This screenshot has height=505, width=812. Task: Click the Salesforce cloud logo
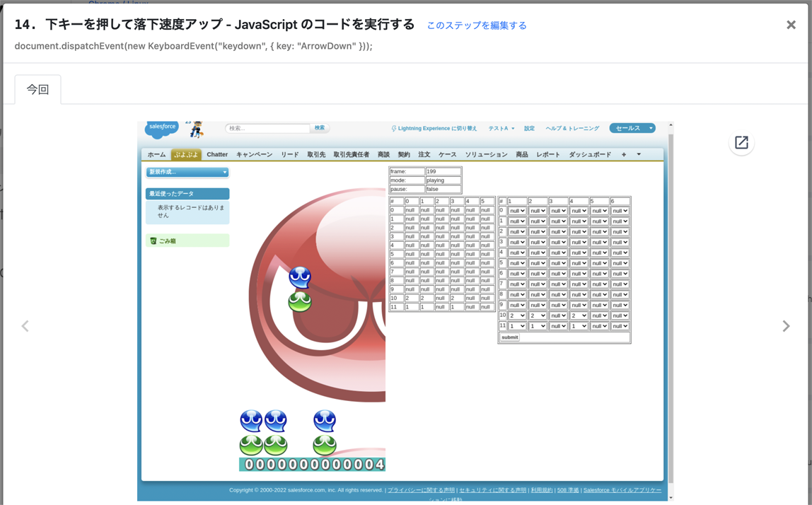click(161, 129)
